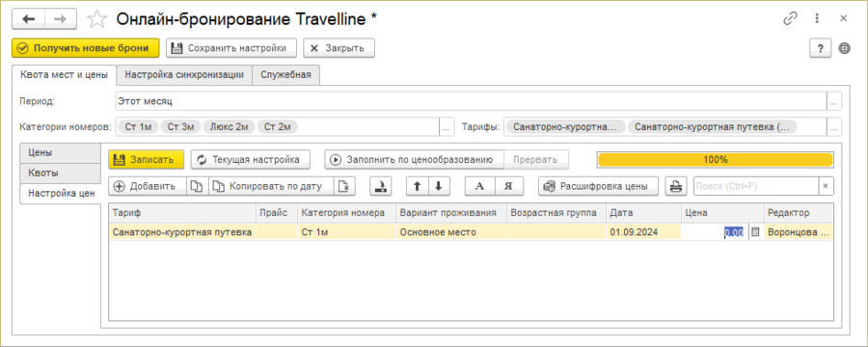The image size is (868, 347).
Task: Select the Настройка цен side tab
Action: pyautogui.click(x=61, y=194)
